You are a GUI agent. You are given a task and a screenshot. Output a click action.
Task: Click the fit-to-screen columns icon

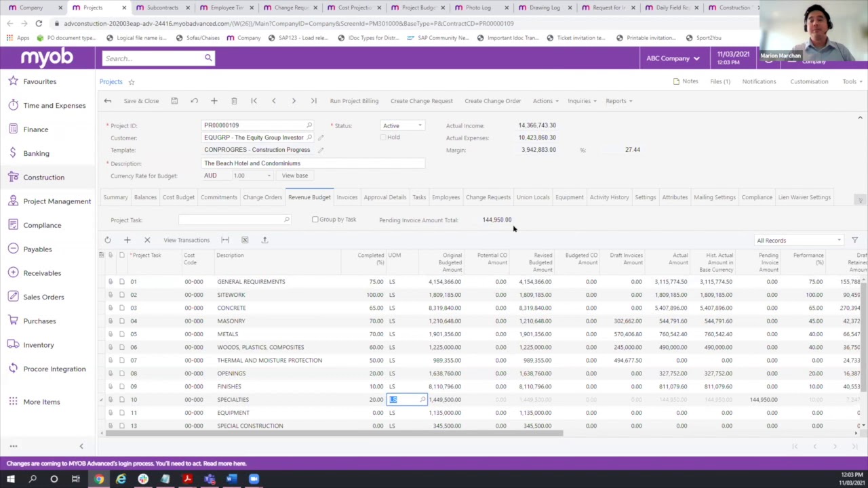coord(225,240)
